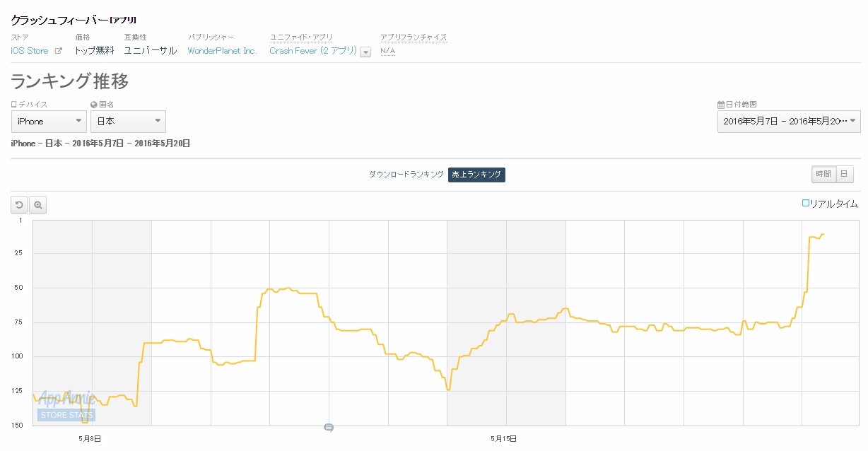The height and width of the screenshot is (451, 868).
Task: Click the パブリッシャー label
Action: (x=211, y=37)
